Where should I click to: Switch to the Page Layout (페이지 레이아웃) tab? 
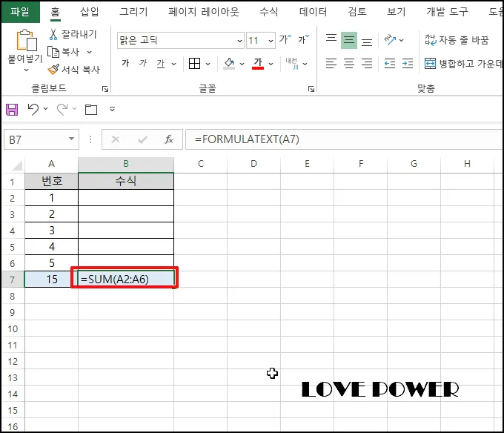pos(204,12)
